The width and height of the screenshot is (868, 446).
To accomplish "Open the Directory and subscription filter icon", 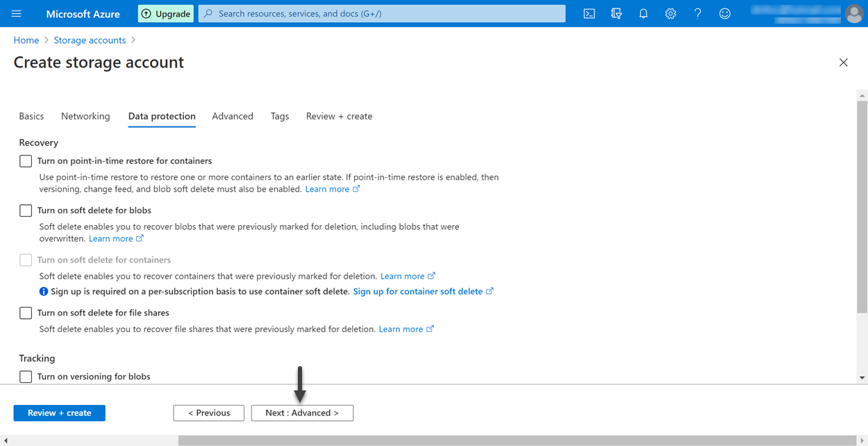I will coord(616,13).
